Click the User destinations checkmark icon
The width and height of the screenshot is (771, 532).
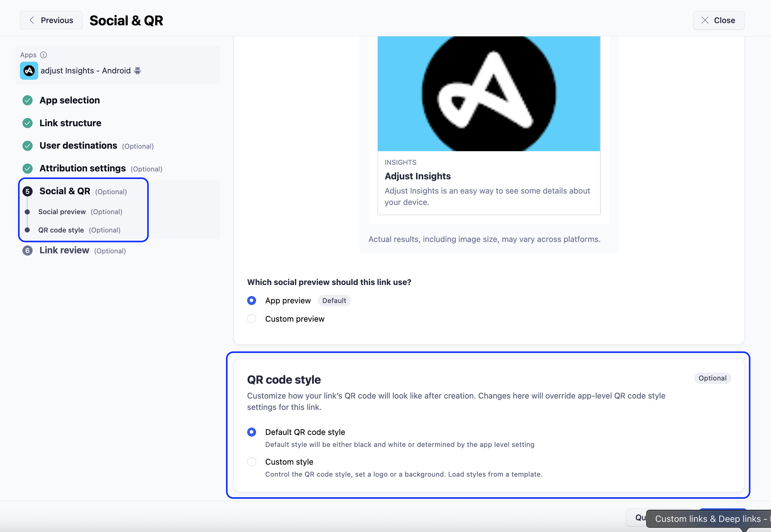click(x=27, y=146)
